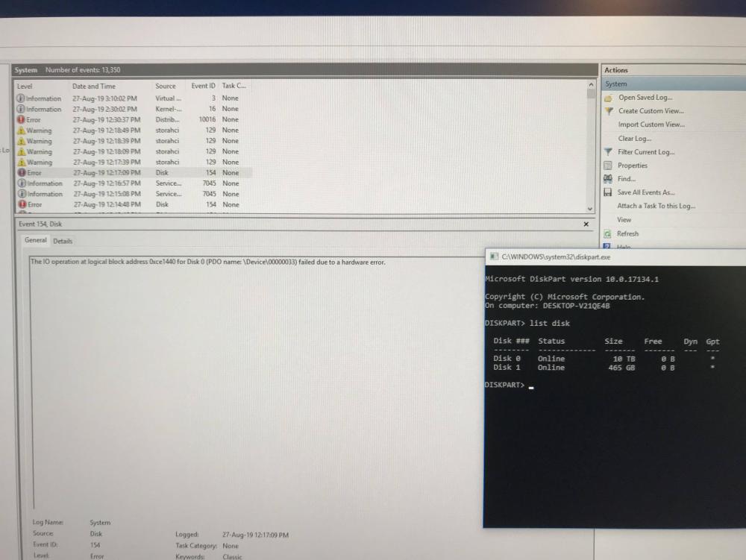Click warning icon of 12:18:39 PM event
Viewport: 746px width, 560px height.
coord(22,141)
